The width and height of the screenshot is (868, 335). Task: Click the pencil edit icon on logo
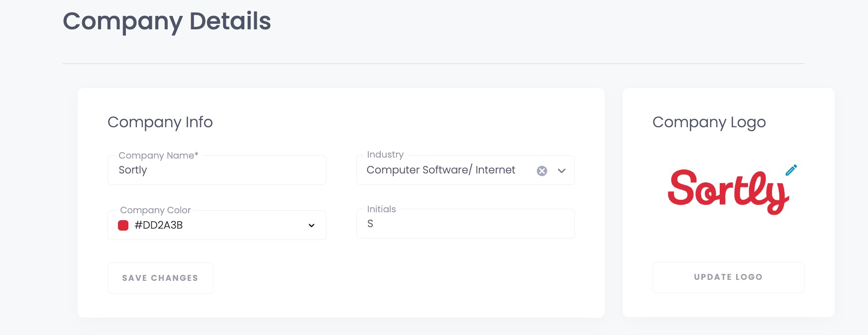(x=791, y=170)
